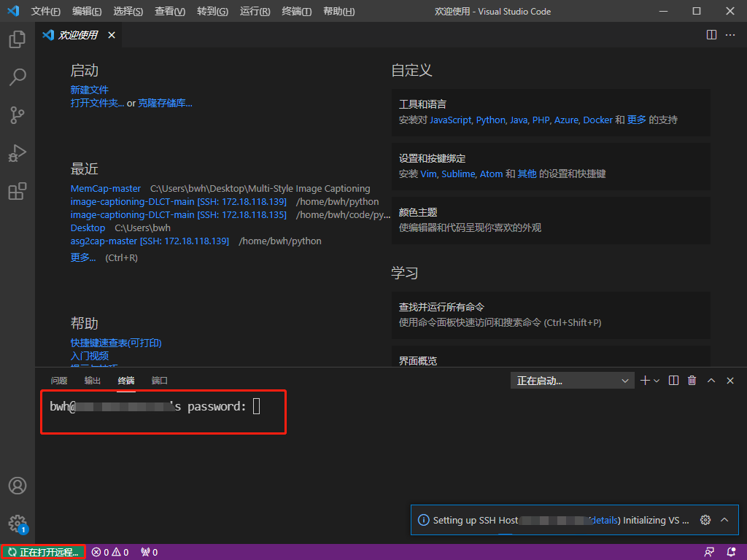This screenshot has width=747, height=560.
Task: Click the terminal password prompt input
Action: [x=256, y=407]
